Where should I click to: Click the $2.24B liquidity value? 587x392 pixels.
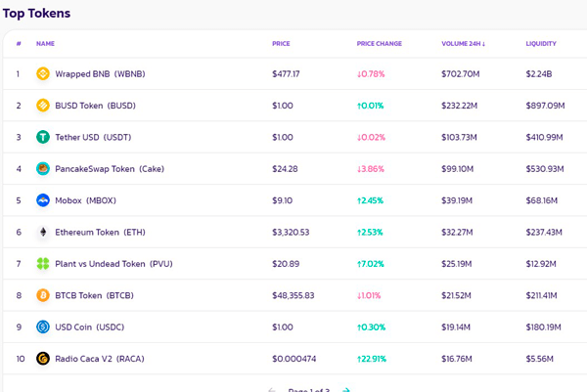coord(539,74)
